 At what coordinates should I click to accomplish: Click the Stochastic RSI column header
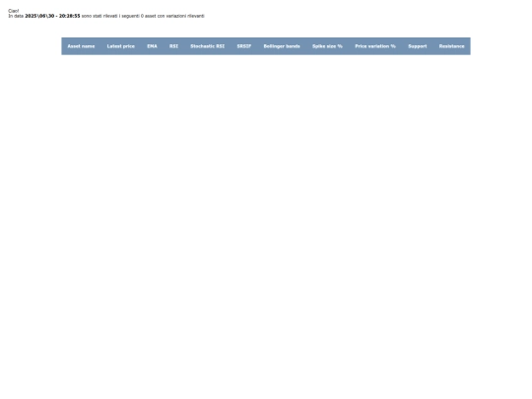(207, 46)
